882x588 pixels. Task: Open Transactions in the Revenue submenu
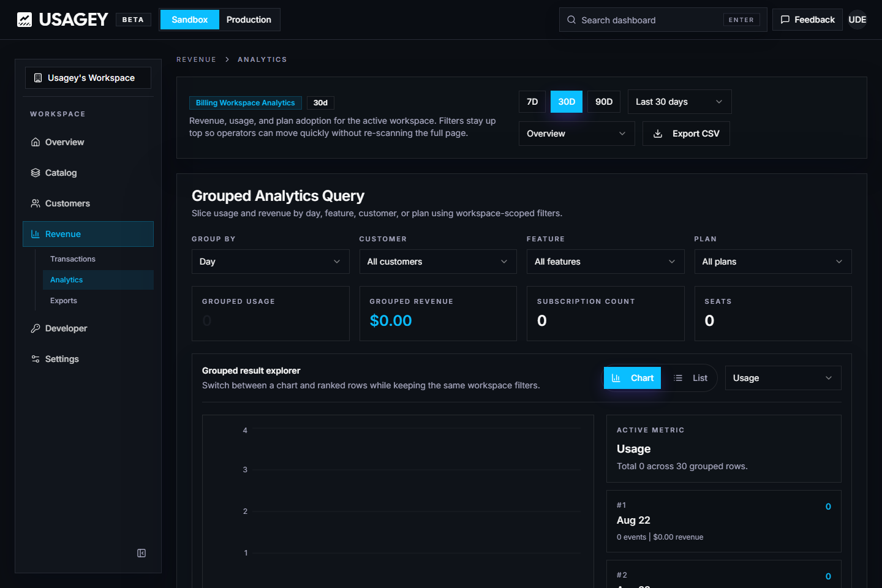(x=73, y=259)
